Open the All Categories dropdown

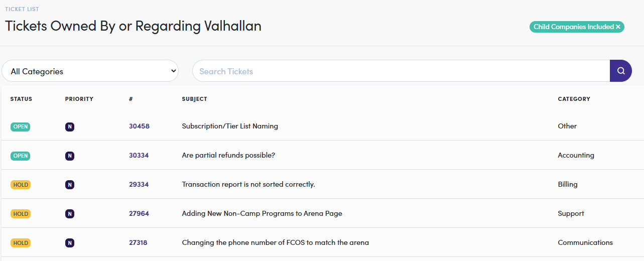point(90,71)
